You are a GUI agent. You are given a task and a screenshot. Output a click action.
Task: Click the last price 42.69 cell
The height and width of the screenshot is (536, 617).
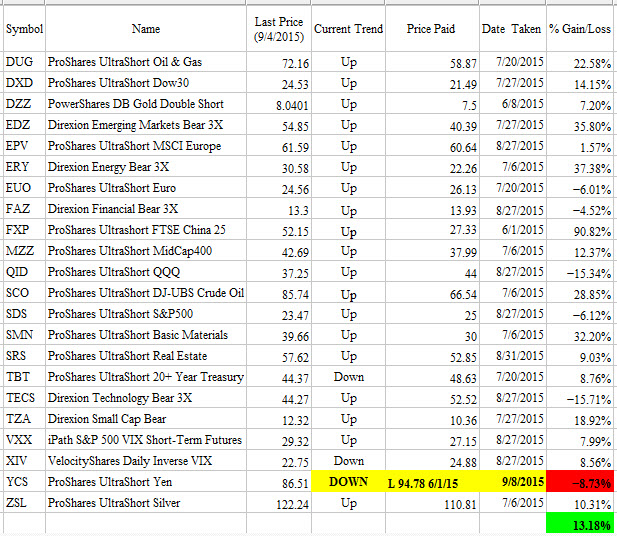tap(279, 251)
